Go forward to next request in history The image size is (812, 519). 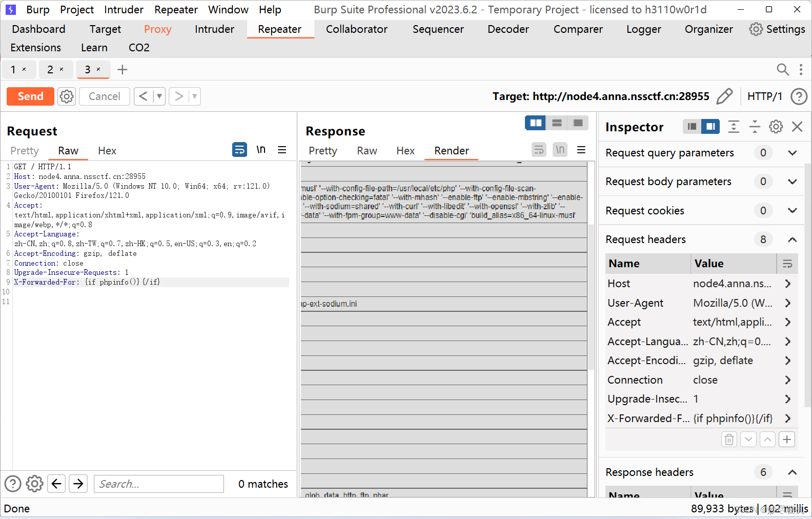tap(178, 96)
